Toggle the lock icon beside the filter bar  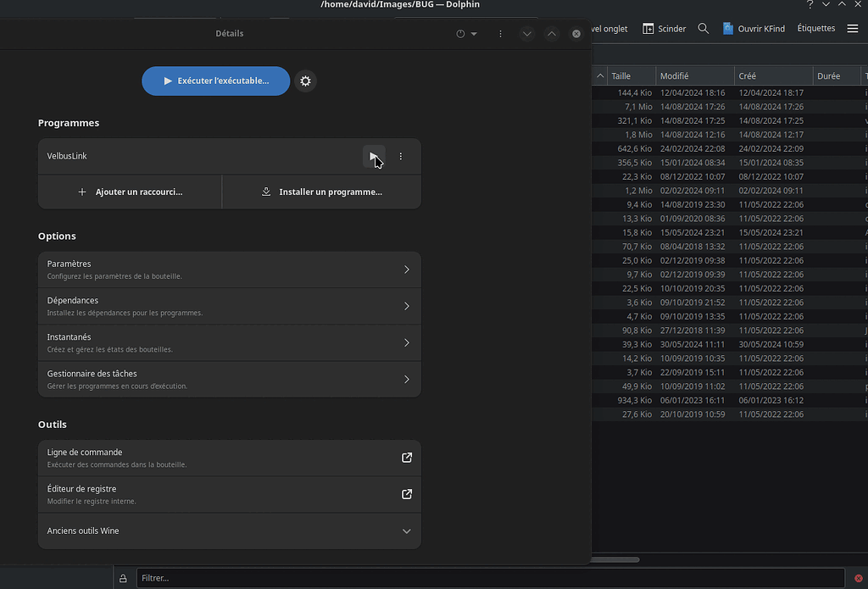(x=123, y=578)
